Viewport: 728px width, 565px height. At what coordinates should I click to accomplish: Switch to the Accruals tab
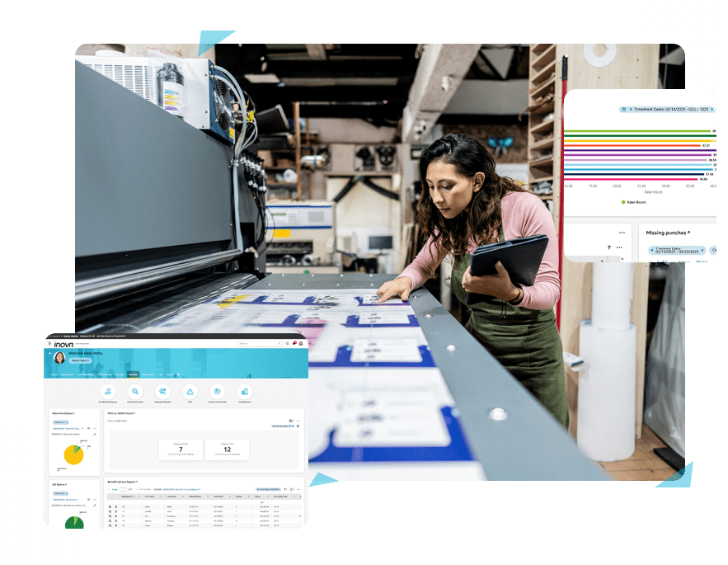[120, 374]
